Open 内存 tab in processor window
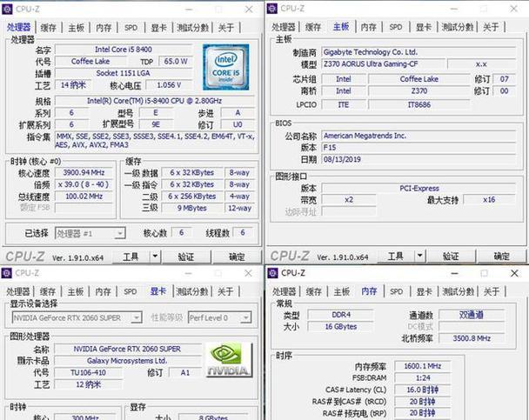 coord(104,28)
